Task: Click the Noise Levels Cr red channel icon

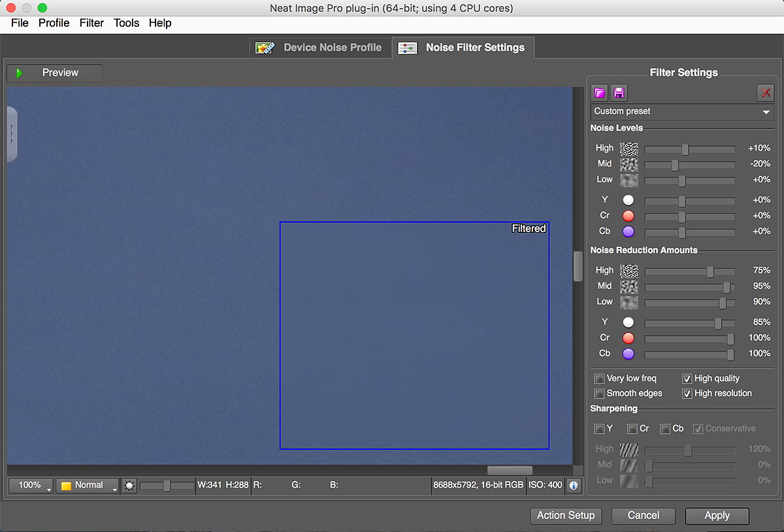Action: (x=629, y=216)
